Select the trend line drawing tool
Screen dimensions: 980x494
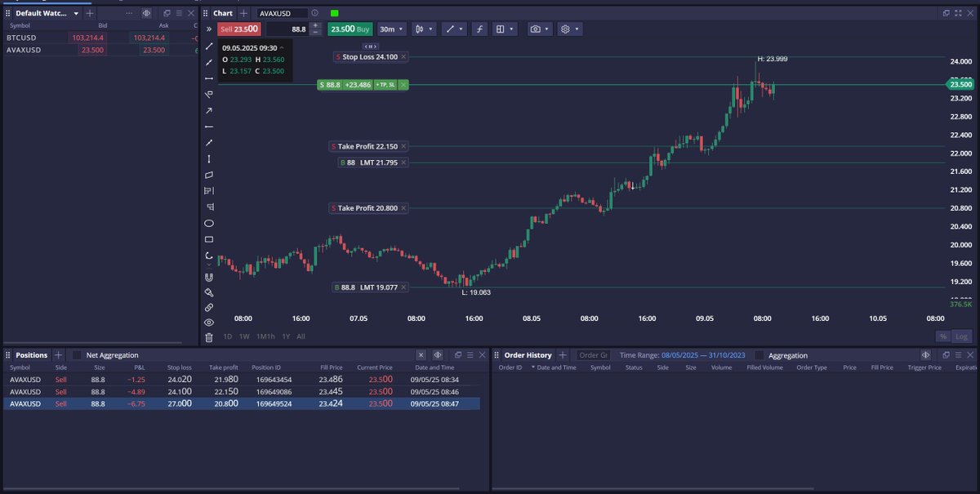click(209, 46)
